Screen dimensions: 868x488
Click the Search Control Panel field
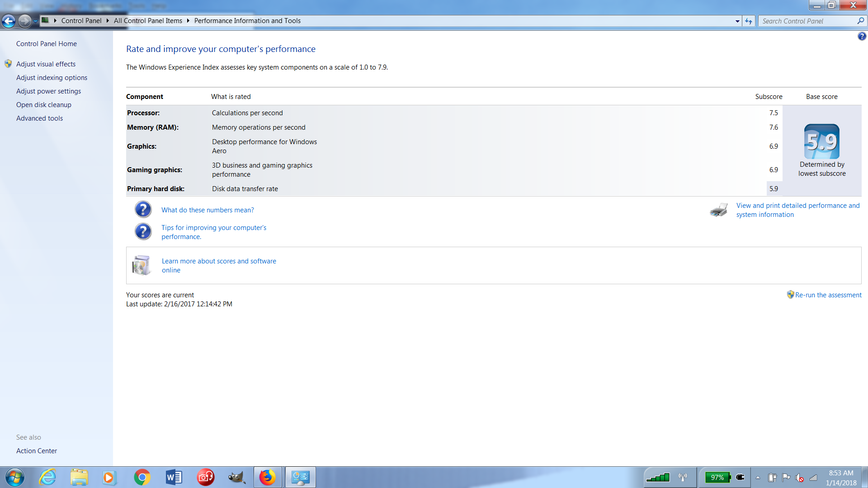point(808,21)
